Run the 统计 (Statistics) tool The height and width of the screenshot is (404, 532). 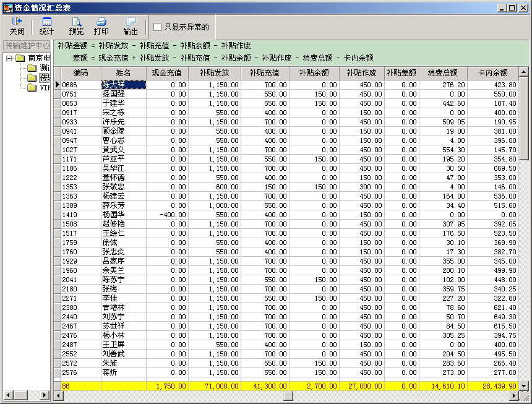(x=46, y=26)
